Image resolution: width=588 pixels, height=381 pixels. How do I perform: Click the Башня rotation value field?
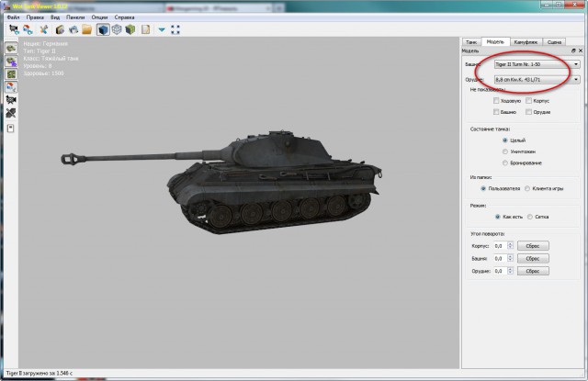pyautogui.click(x=500, y=259)
